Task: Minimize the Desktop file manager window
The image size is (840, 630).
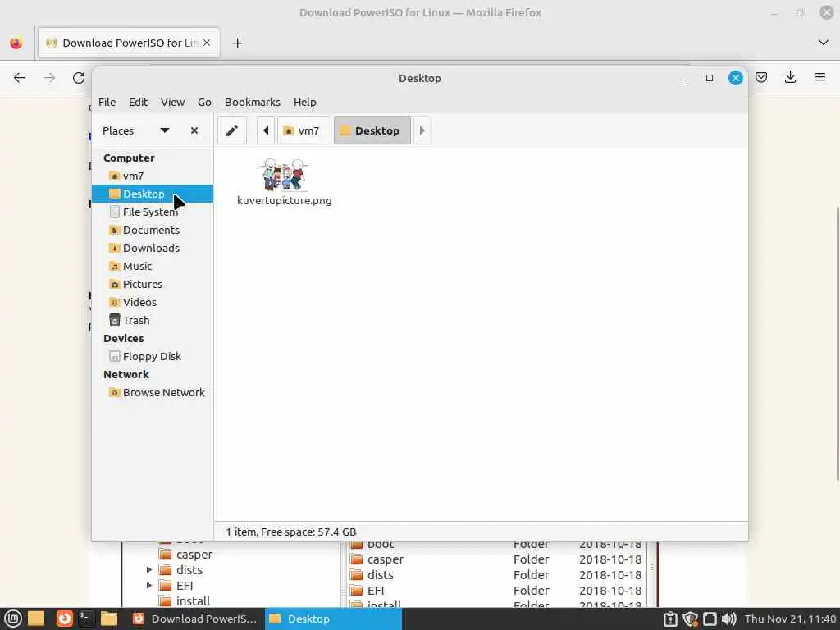Action: [683, 78]
